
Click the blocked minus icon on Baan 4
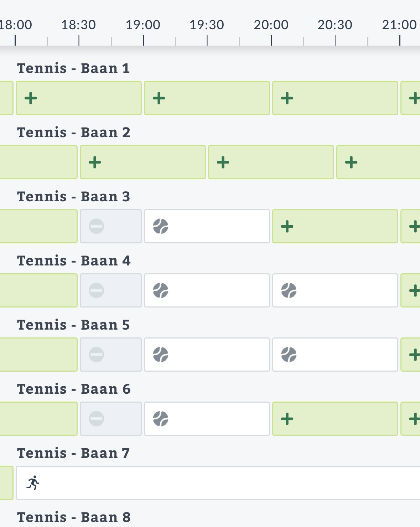pyautogui.click(x=96, y=290)
